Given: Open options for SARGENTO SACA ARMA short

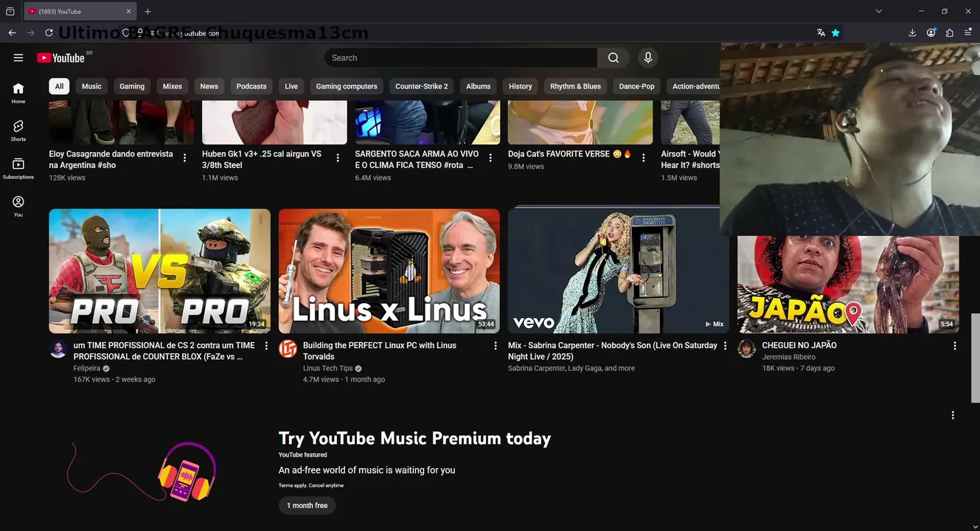Looking at the screenshot, I should click(491, 158).
